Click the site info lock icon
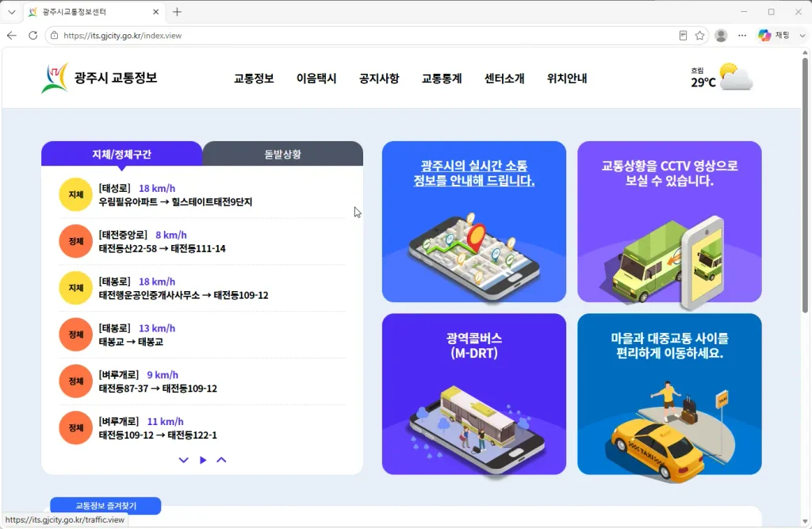 54,35
